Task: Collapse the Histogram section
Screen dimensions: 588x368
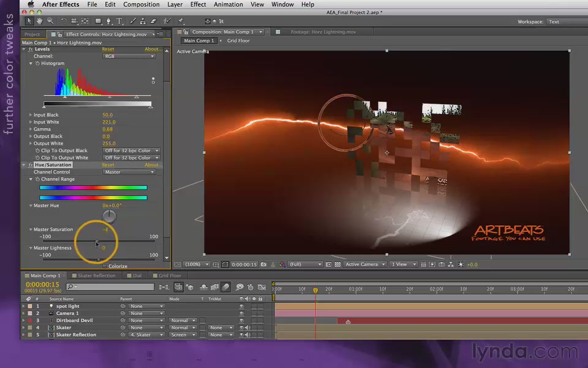Action: pos(31,63)
